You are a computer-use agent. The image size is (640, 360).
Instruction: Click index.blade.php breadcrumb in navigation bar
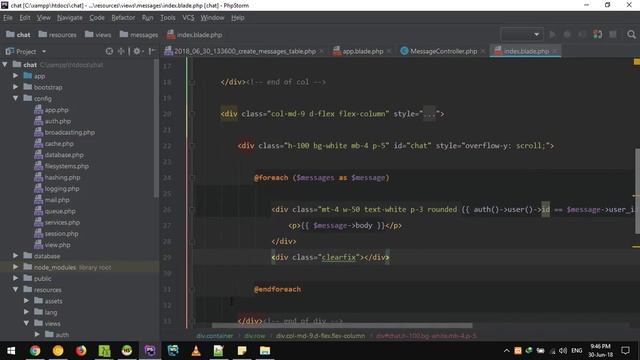[x=194, y=35]
